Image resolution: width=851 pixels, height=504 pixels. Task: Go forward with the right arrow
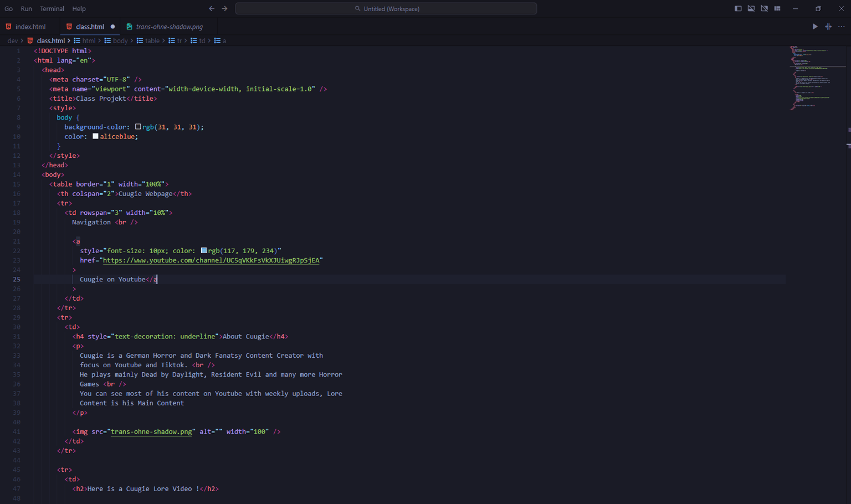point(224,8)
